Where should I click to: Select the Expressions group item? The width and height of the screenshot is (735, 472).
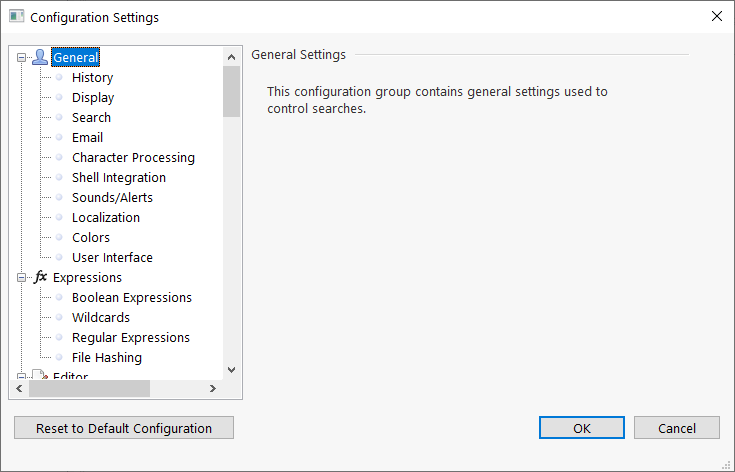click(x=87, y=277)
